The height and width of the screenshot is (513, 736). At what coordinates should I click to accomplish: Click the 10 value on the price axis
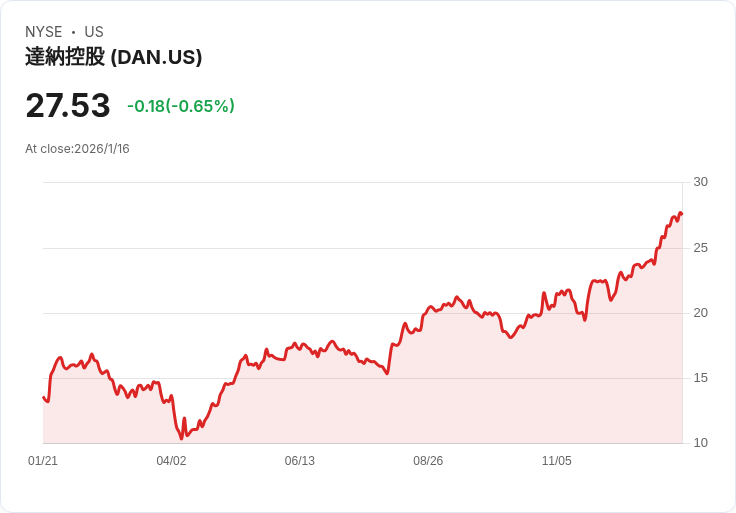click(701, 443)
